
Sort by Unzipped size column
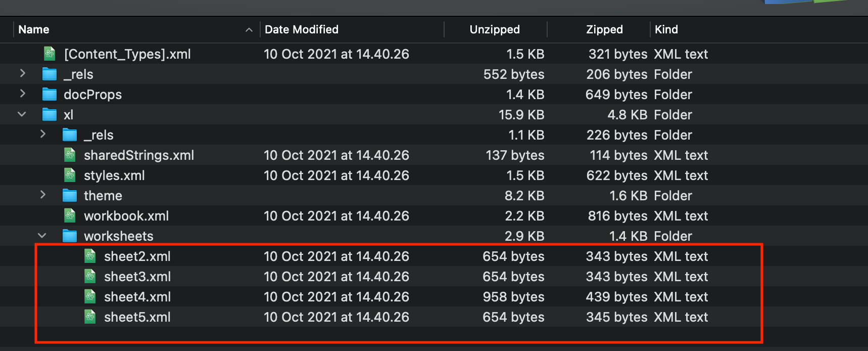pyautogui.click(x=495, y=29)
